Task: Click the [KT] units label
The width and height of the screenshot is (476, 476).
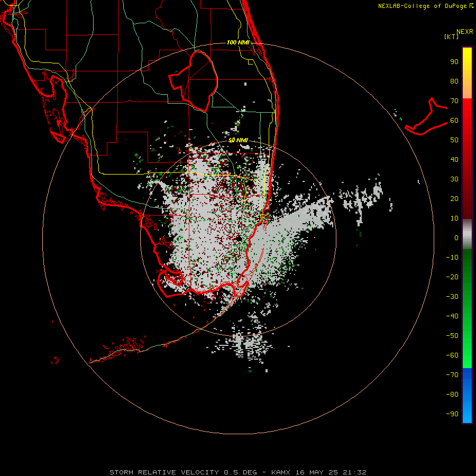Action: tap(452, 36)
